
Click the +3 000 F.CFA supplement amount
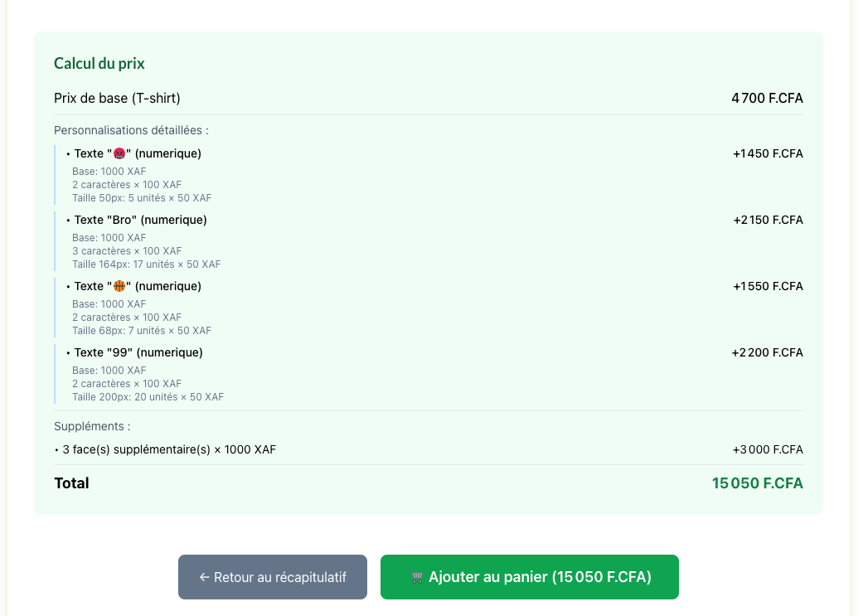click(768, 449)
